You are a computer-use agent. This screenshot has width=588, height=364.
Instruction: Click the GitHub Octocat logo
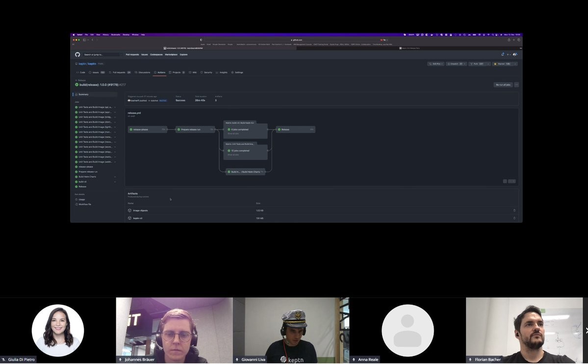click(x=77, y=54)
